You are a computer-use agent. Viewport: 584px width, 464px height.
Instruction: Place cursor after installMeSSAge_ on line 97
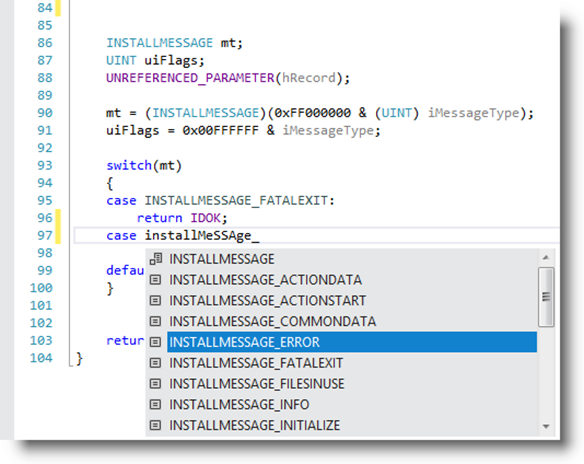point(260,236)
